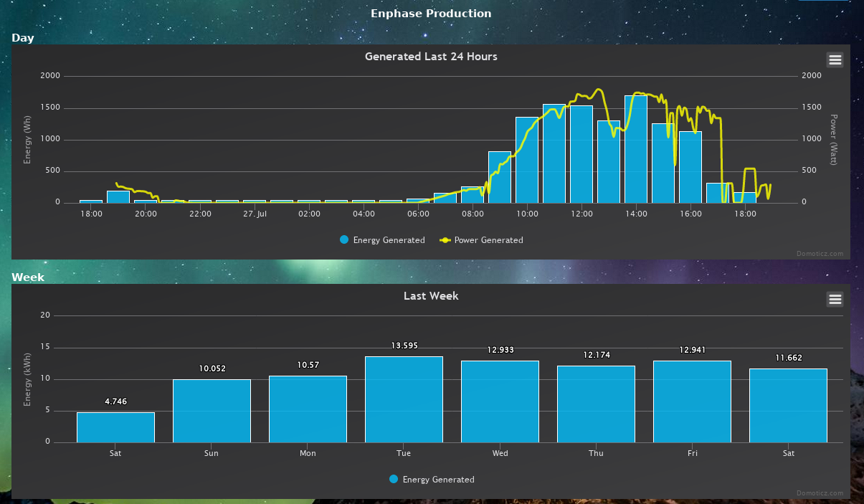Click the 'Energy (kWh)' axis title
This screenshot has width=864, height=504.
pyautogui.click(x=27, y=379)
